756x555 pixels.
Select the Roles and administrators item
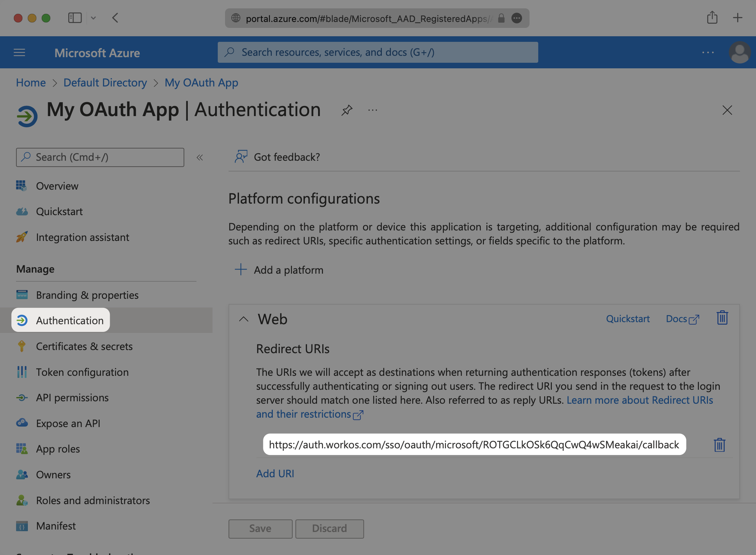(x=93, y=499)
